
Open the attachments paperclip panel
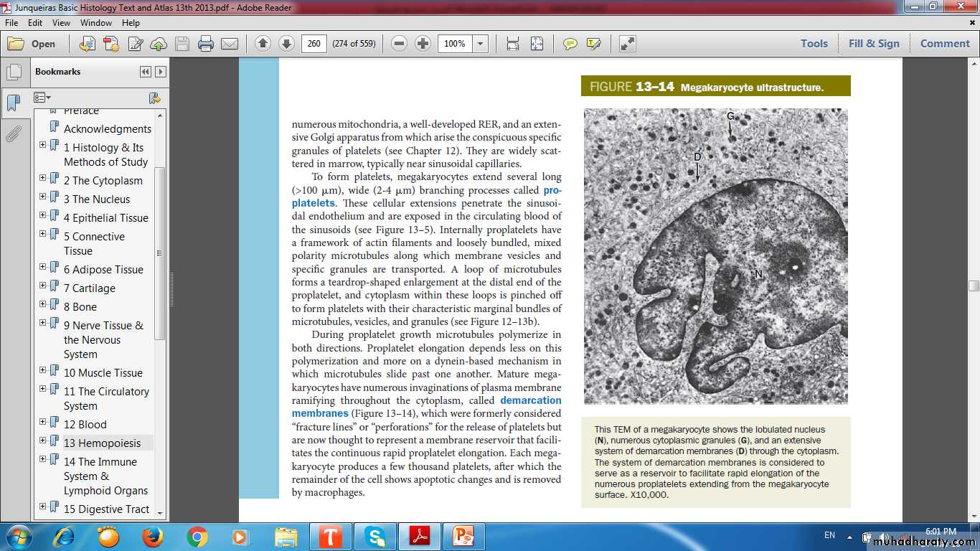click(14, 133)
